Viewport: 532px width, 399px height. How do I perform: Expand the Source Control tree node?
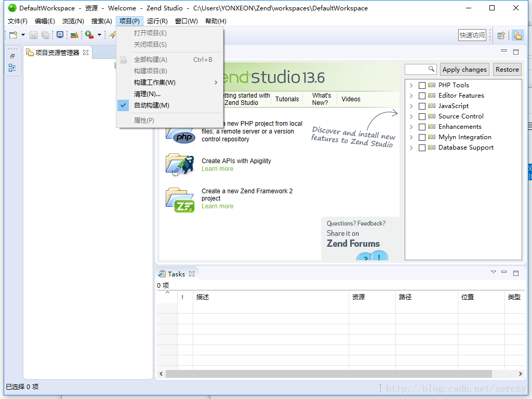click(x=411, y=116)
